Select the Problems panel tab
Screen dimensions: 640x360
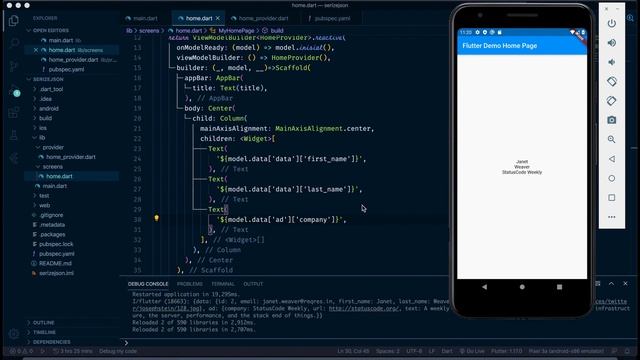(x=190, y=284)
